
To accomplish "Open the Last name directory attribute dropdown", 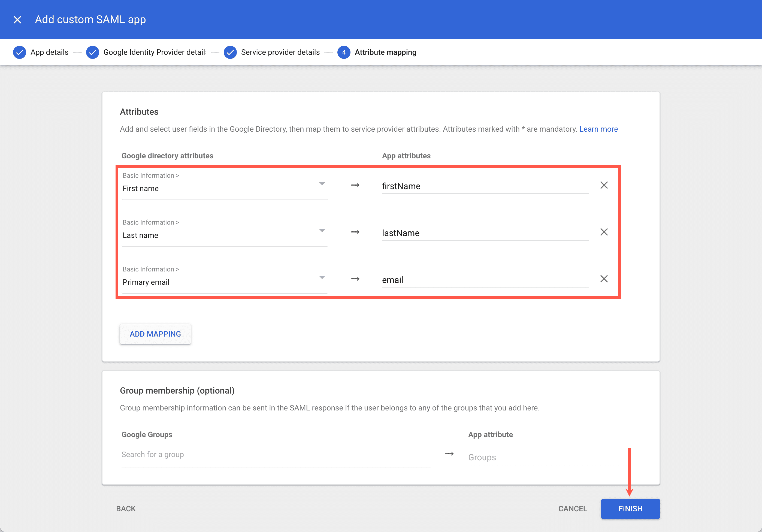I will [x=322, y=230].
